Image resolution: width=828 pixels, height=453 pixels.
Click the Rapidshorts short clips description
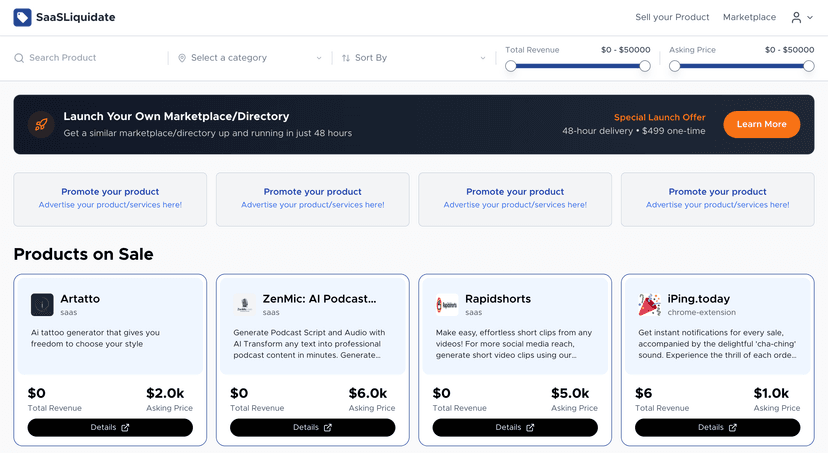pyautogui.click(x=514, y=344)
